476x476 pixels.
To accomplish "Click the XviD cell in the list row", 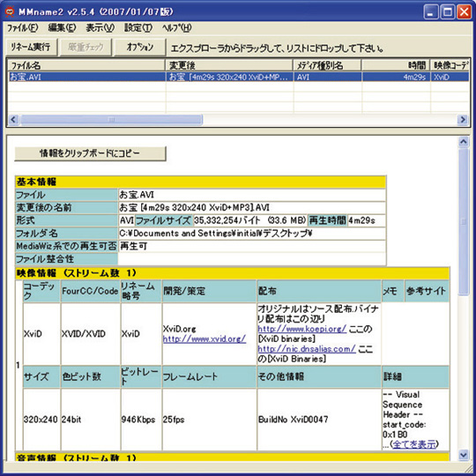I will (450, 77).
